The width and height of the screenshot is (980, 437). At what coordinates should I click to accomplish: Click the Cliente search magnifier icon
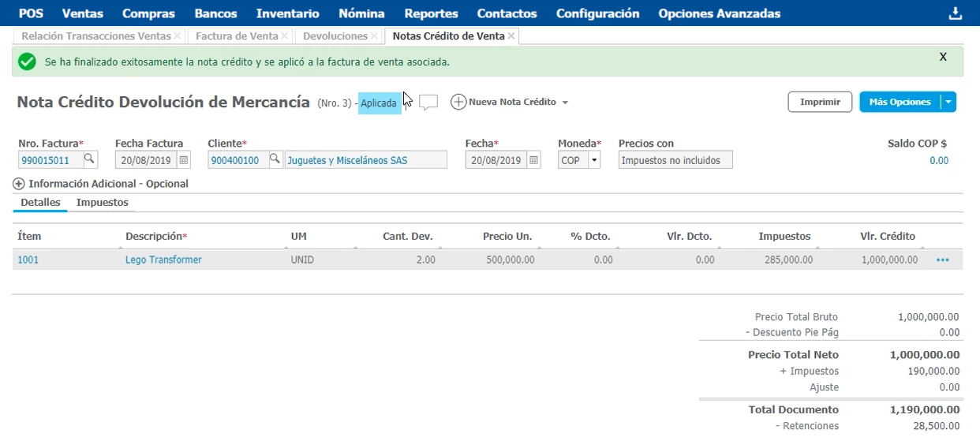click(275, 159)
